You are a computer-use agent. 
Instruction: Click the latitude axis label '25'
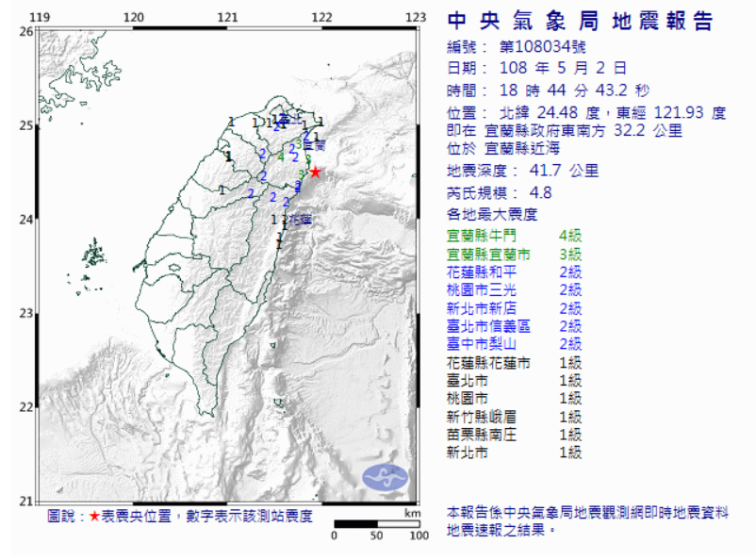click(26, 126)
